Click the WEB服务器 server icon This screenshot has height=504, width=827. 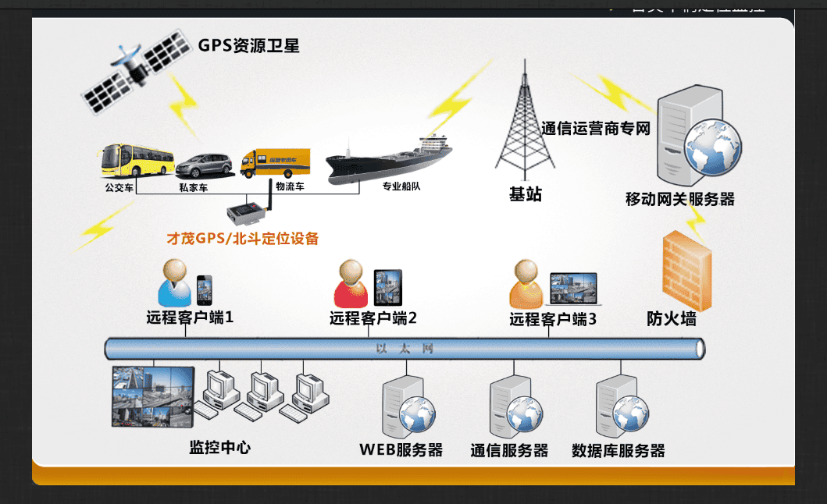[x=405, y=407]
